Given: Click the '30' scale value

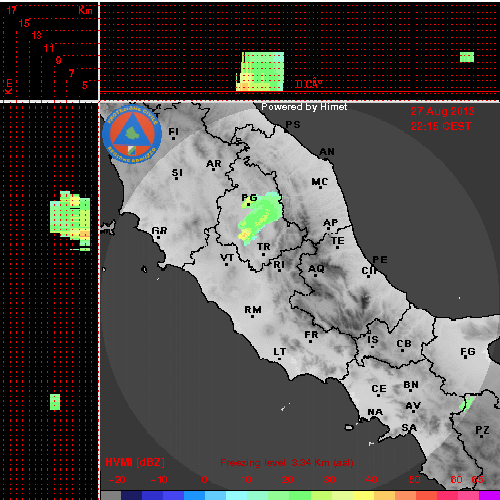Looking at the screenshot, I should (329, 480).
